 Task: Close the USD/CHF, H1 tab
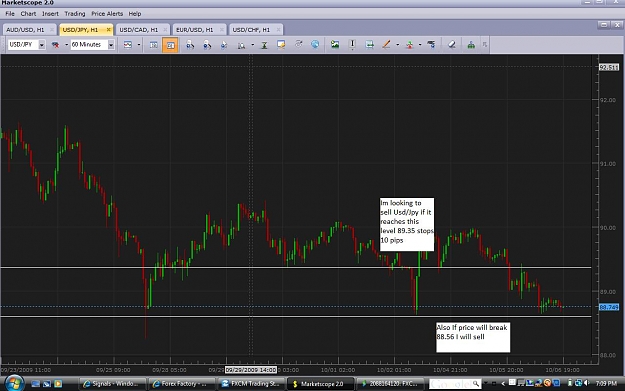[x=278, y=29]
